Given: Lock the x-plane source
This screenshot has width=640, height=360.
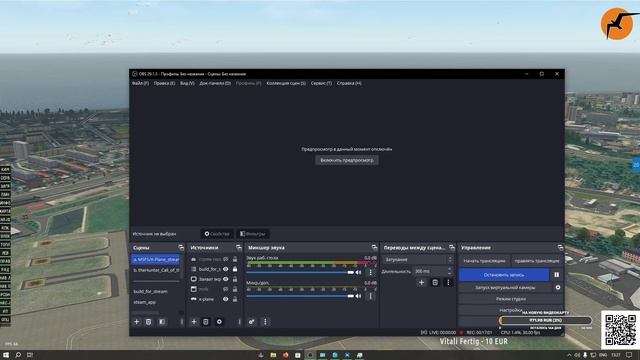Looking at the screenshot, I should (x=235, y=299).
